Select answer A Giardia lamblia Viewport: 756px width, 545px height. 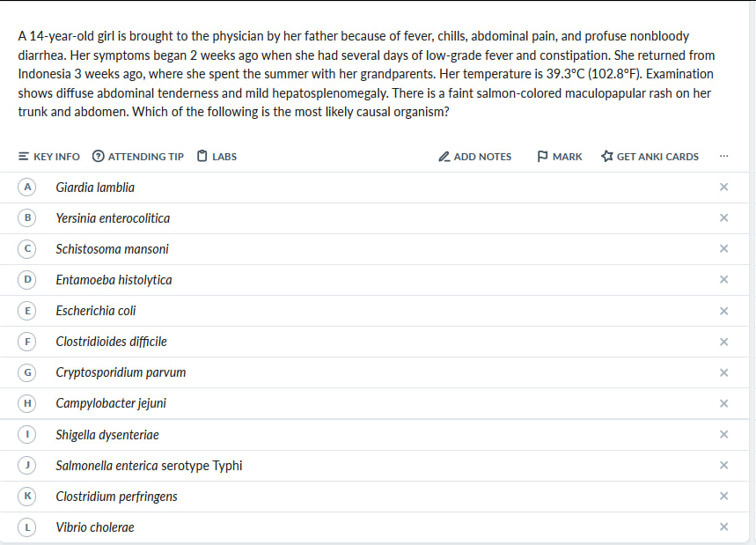95,188
